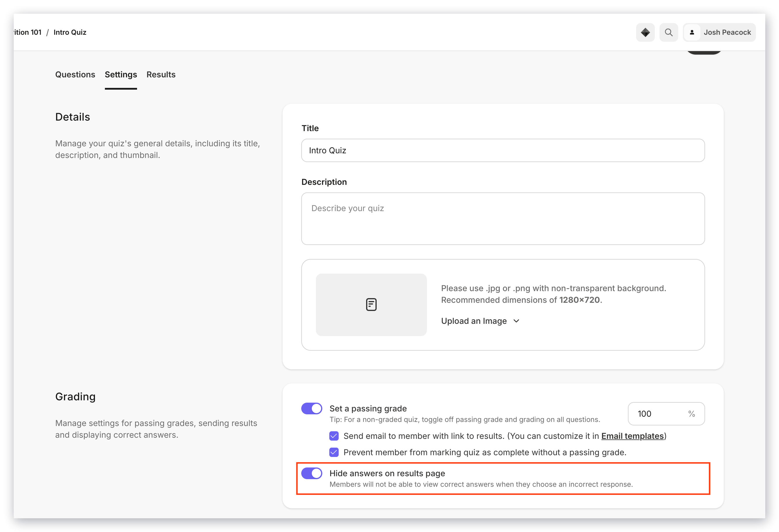The image size is (779, 532).
Task: Click the user avatar icon beside Josh Peacock
Action: point(692,32)
